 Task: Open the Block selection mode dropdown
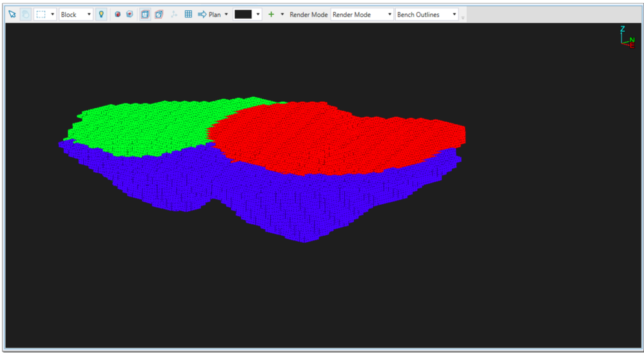point(76,14)
